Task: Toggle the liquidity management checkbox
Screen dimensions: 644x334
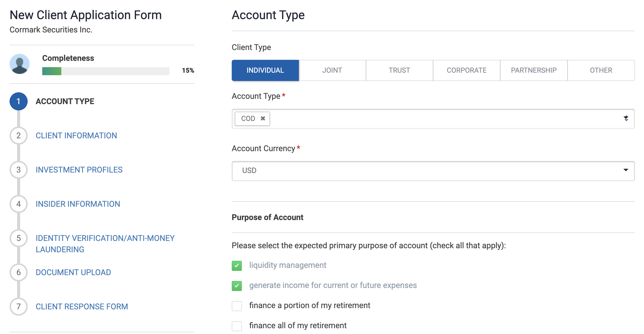Action: [x=237, y=264]
